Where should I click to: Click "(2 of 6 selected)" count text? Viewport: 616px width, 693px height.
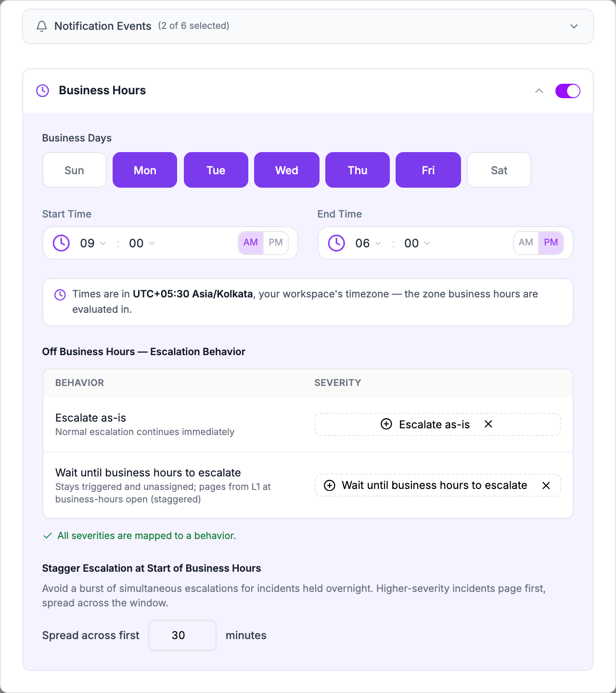[193, 26]
